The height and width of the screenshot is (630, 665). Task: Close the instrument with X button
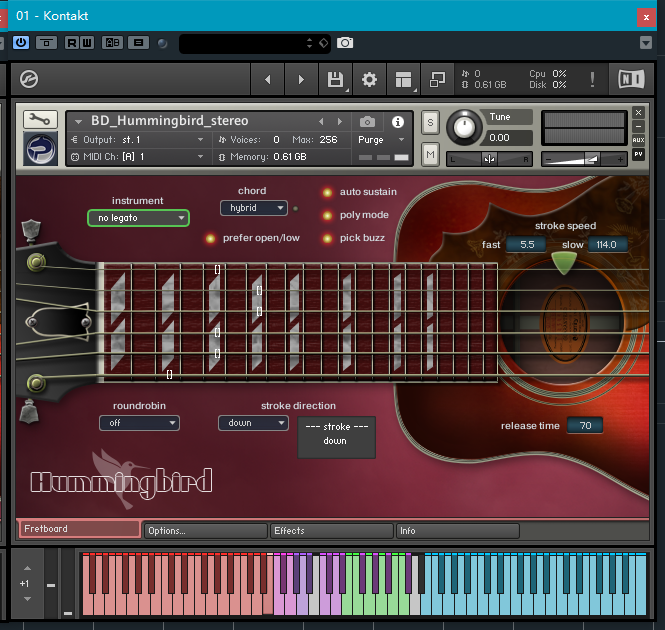[x=638, y=112]
